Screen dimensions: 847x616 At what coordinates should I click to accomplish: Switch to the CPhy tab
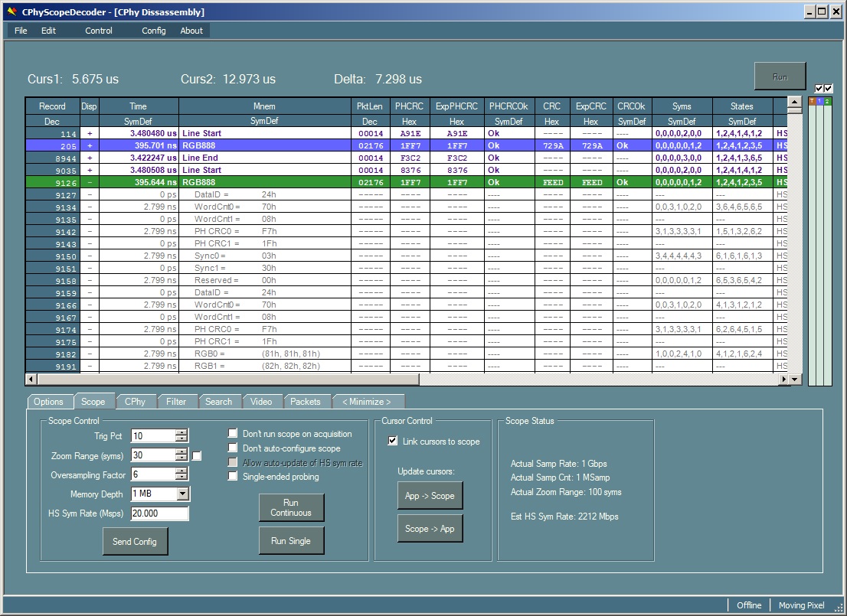pos(136,402)
